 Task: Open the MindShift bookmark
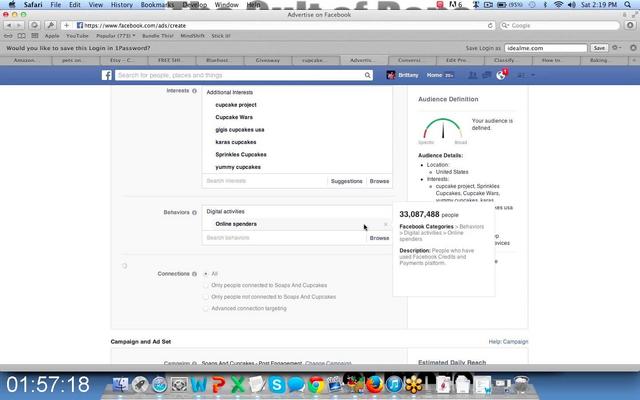coord(192,36)
